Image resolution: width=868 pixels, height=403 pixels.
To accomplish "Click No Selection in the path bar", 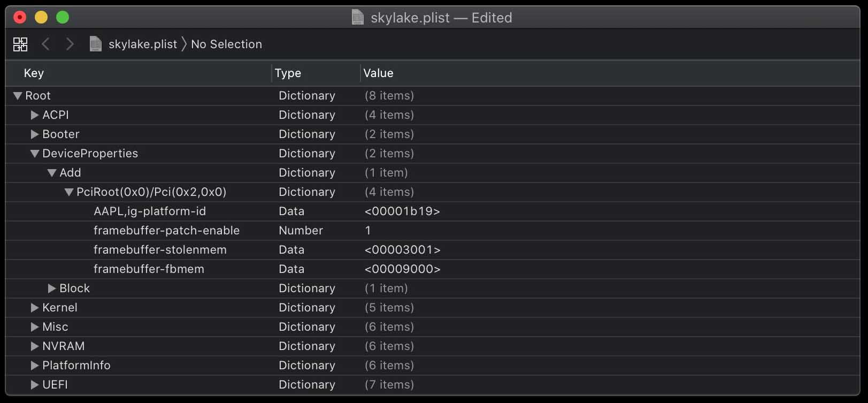I will click(227, 44).
